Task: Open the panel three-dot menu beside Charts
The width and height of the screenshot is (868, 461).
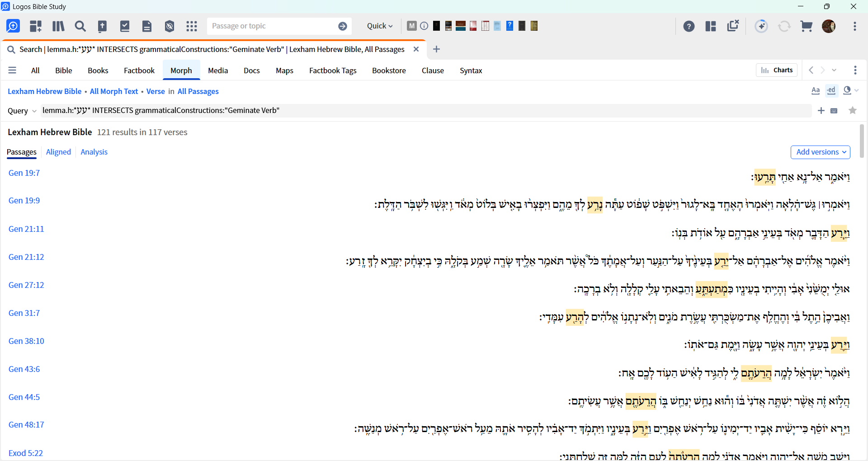Action: point(855,70)
